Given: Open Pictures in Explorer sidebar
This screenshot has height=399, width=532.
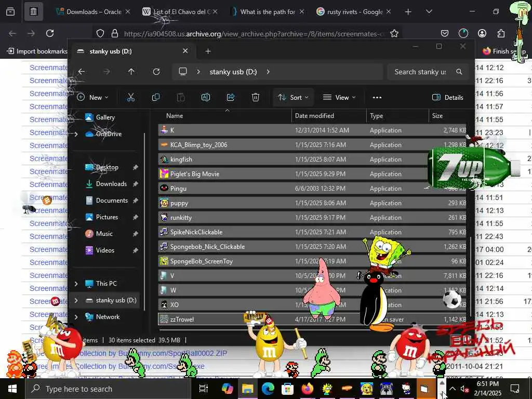Looking at the screenshot, I should [x=107, y=217].
